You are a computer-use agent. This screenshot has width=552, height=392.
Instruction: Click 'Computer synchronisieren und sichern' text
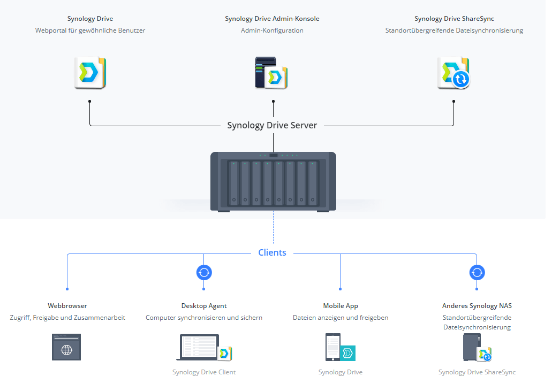point(204,318)
